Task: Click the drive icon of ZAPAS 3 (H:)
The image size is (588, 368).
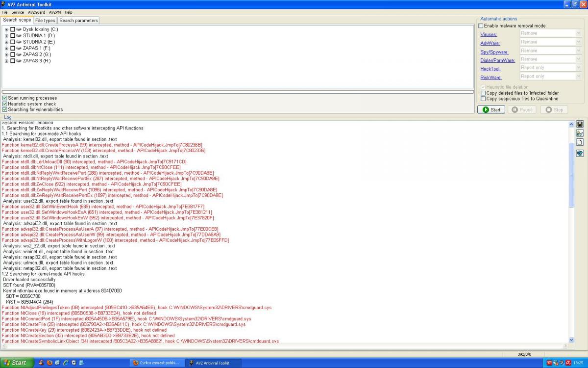Action: [19, 61]
